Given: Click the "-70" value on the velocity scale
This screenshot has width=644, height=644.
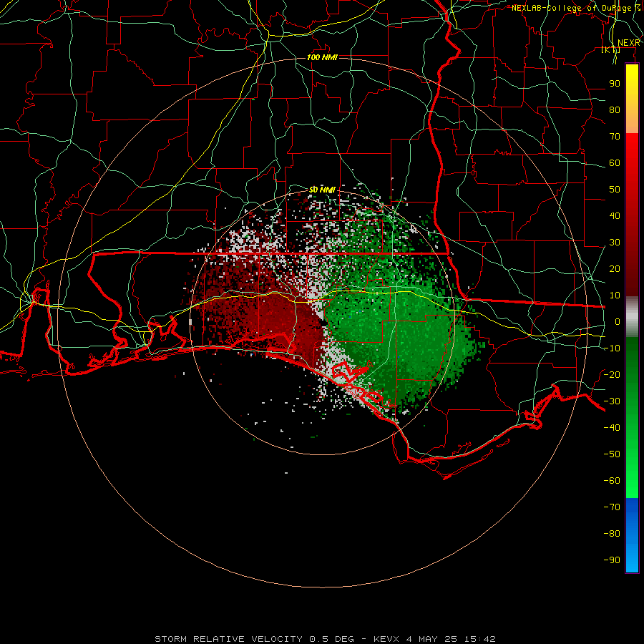Looking at the screenshot, I should (x=612, y=507).
